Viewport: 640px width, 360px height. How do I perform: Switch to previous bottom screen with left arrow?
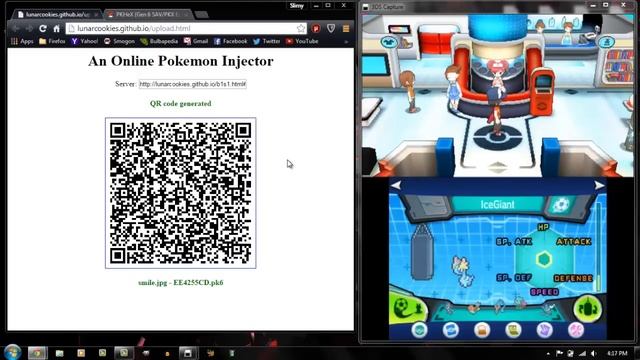click(396, 186)
